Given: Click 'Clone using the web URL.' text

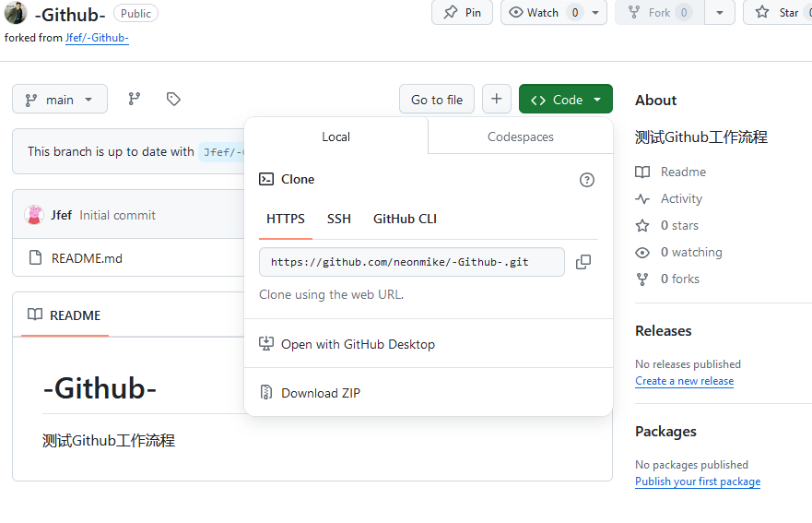Looking at the screenshot, I should pyautogui.click(x=332, y=294).
